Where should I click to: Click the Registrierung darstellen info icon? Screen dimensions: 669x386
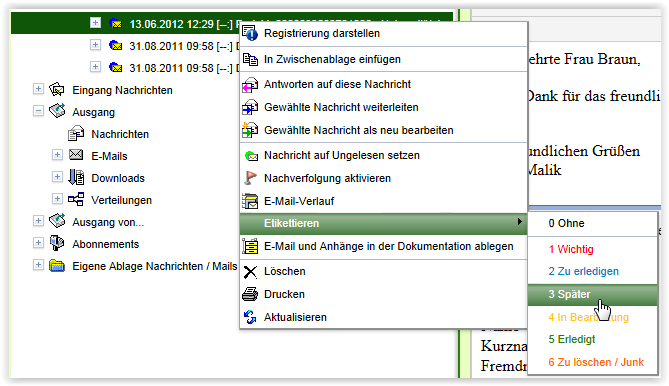tap(250, 33)
